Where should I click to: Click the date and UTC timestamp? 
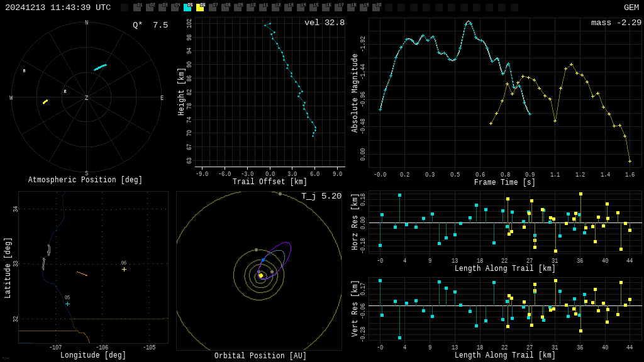58,8
